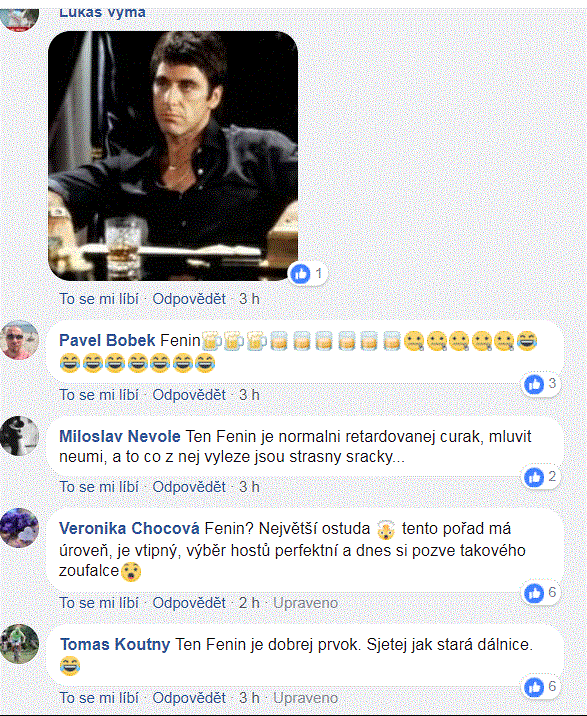Open the man-in-black-shirt GIF image
The image size is (587, 716).
point(173,156)
